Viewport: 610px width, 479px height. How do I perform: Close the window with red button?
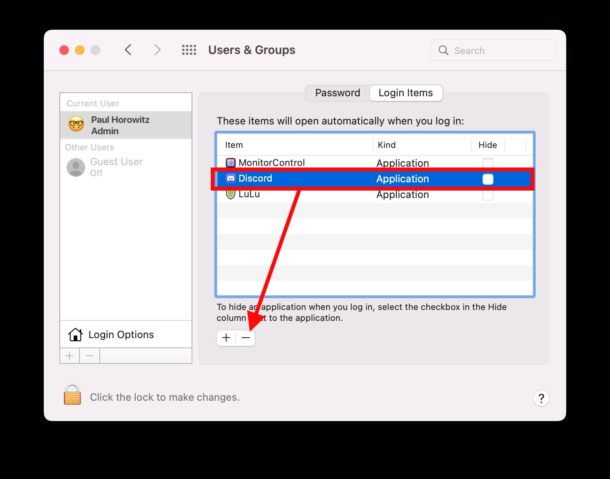click(x=64, y=50)
